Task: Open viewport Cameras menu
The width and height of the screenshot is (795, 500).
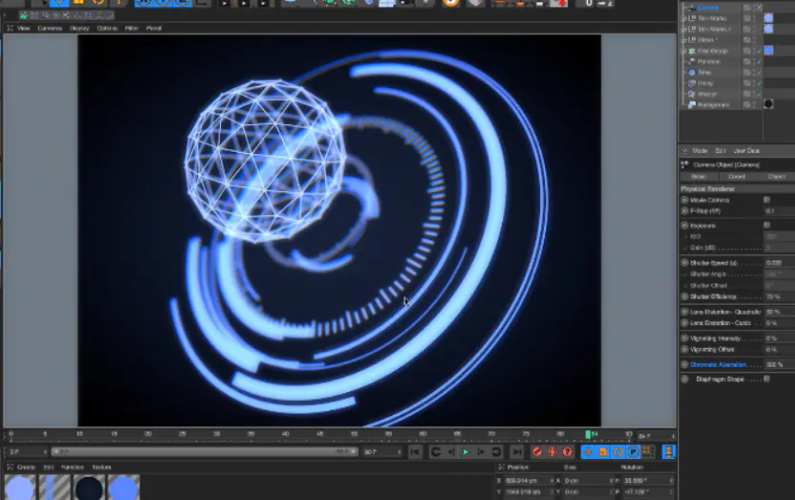Action: [x=50, y=28]
